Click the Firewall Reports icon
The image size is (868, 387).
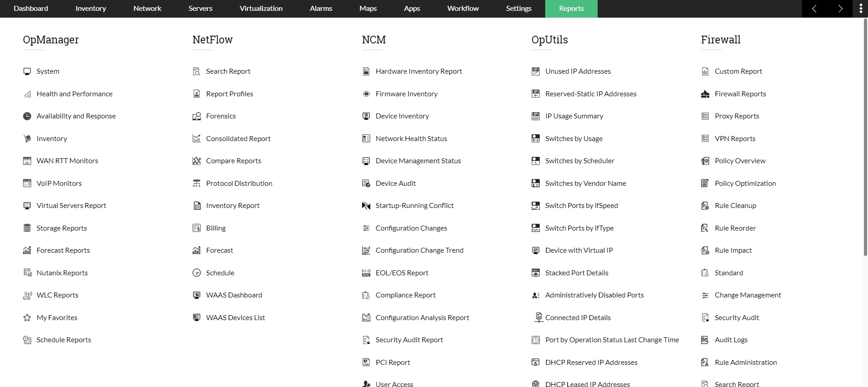point(705,94)
